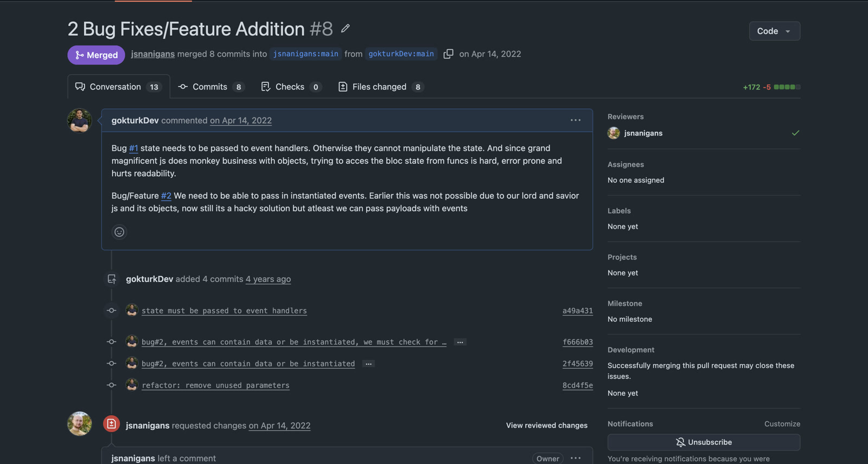Open gokturkDev's profile from comment header
The width and height of the screenshot is (868, 464).
coord(135,120)
